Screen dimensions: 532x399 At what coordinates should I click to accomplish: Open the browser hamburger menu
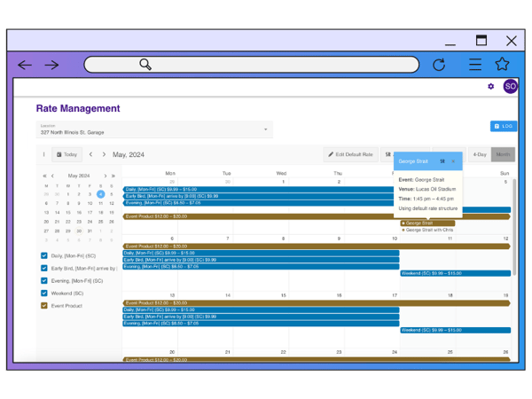[x=475, y=65]
